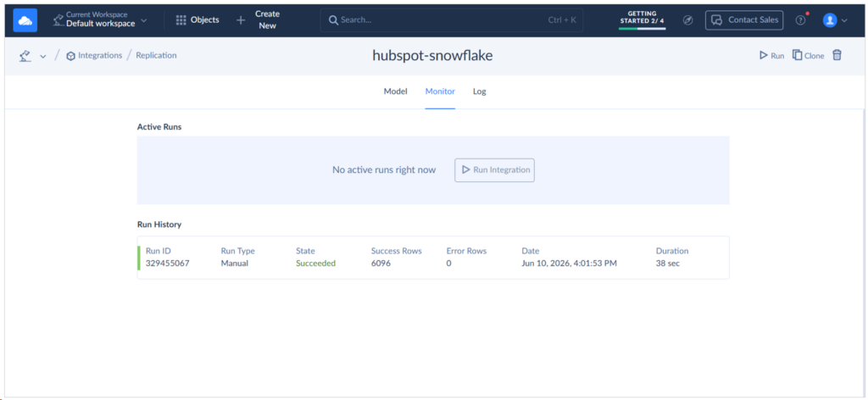The image size is (868, 400).
Task: Open the Objects grid menu
Action: point(198,20)
